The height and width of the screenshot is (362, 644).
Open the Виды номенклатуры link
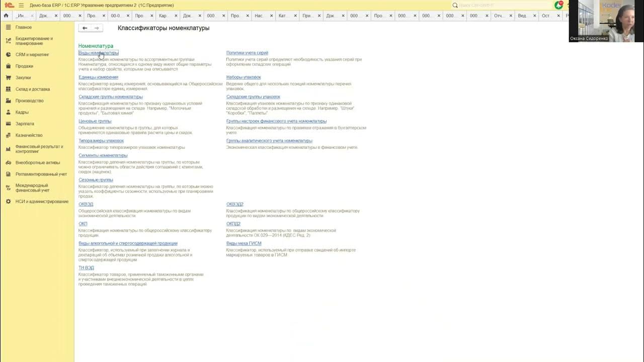(x=99, y=53)
